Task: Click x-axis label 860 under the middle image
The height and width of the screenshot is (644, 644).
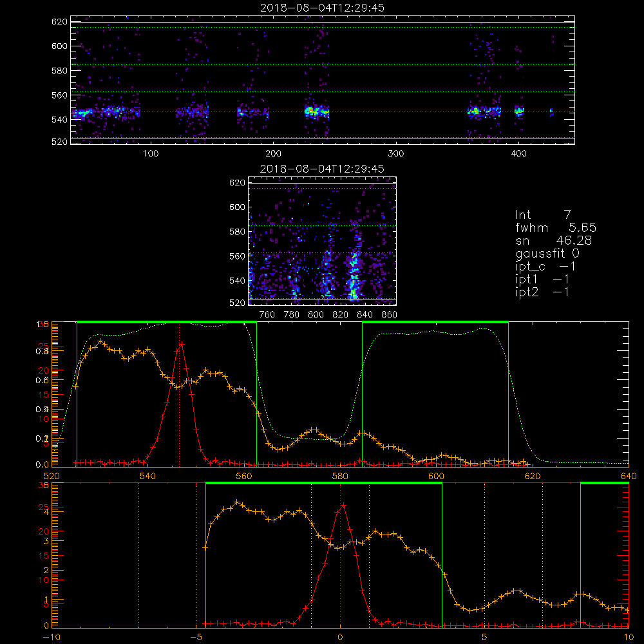Action: click(390, 315)
